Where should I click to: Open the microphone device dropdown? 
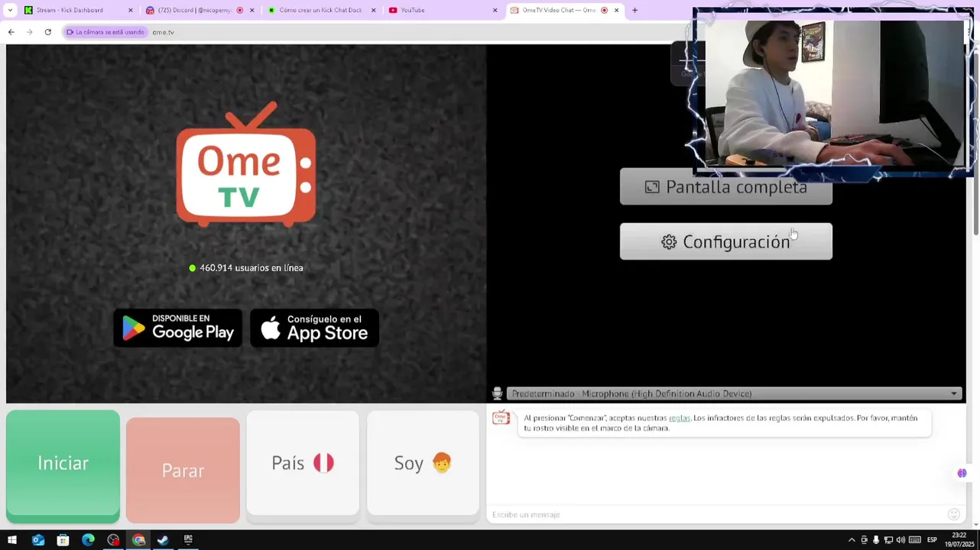733,393
